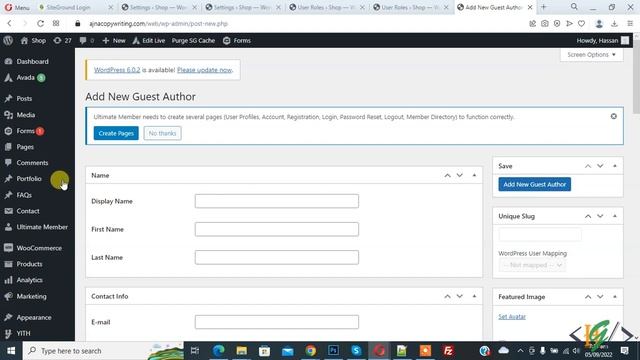
Task: Purge SG Cache from the admin bar
Action: coord(193,40)
